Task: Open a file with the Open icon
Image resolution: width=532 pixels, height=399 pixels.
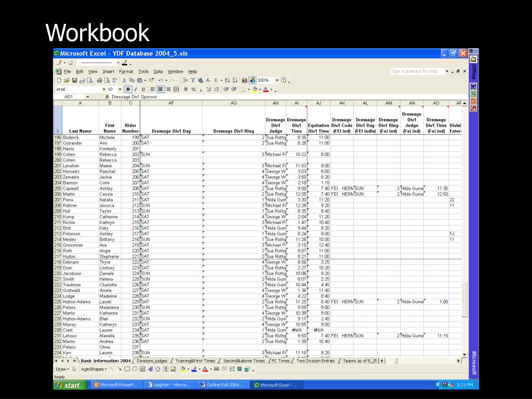Action: pyautogui.click(x=66, y=81)
